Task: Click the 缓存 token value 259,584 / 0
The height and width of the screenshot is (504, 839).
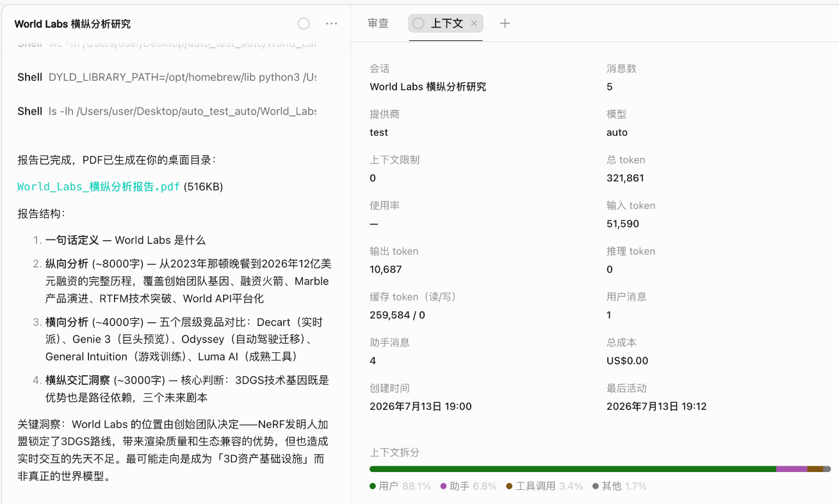Action: coord(397,315)
